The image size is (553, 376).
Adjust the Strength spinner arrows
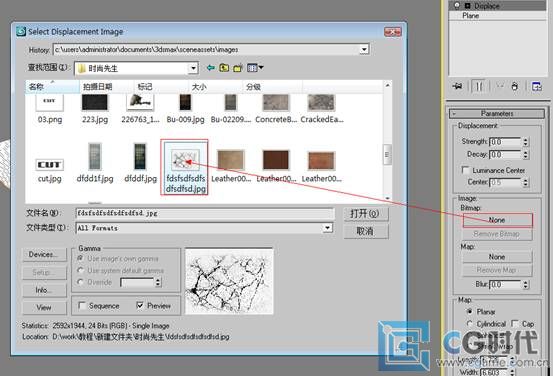tap(525, 142)
